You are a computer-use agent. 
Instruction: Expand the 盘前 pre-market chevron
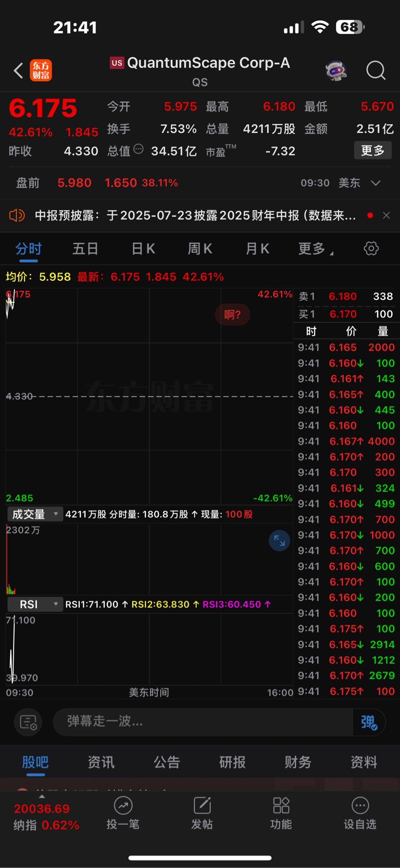(x=376, y=183)
